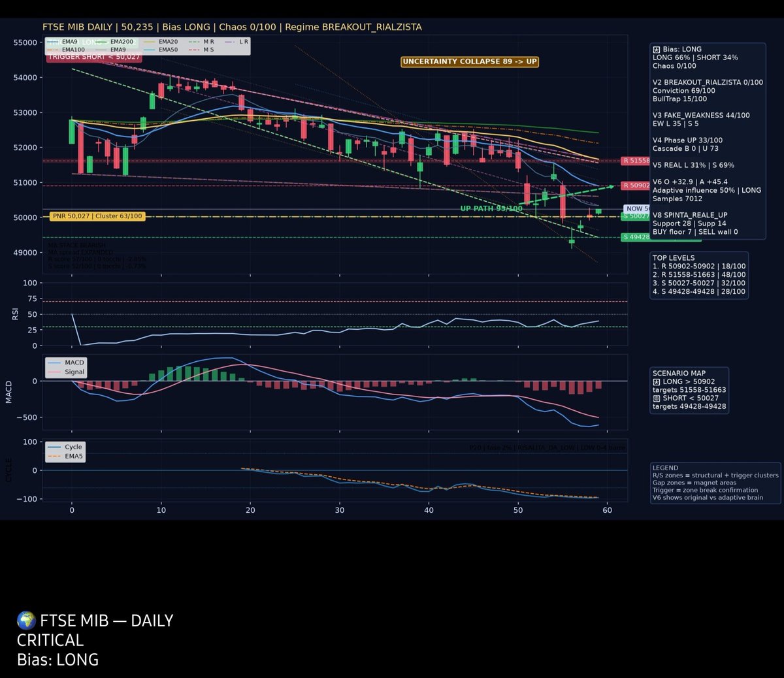784x678 pixels.
Task: Select the Adaptive influence 50% | LONG line
Action: pos(707,190)
